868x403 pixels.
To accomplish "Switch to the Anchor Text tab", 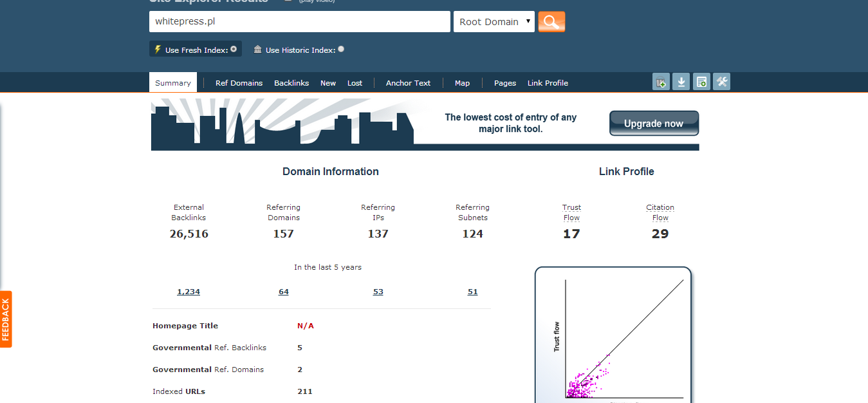I will [x=408, y=83].
